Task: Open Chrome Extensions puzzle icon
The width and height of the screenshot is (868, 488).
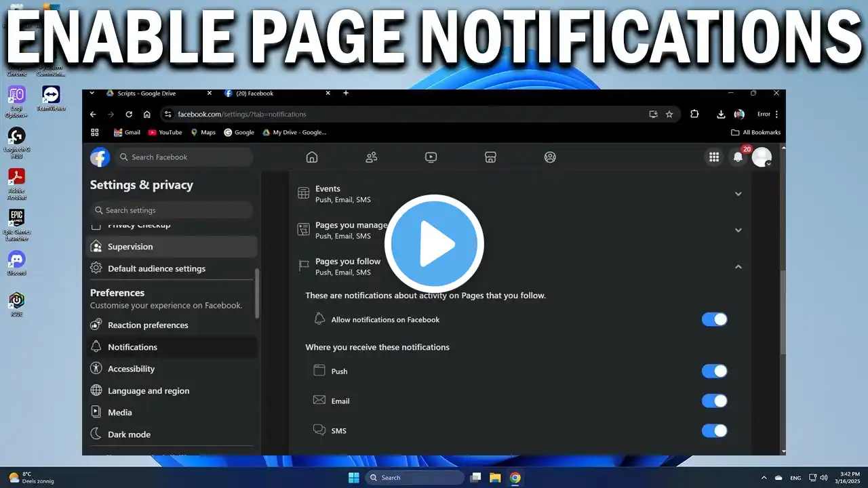Action: click(694, 115)
